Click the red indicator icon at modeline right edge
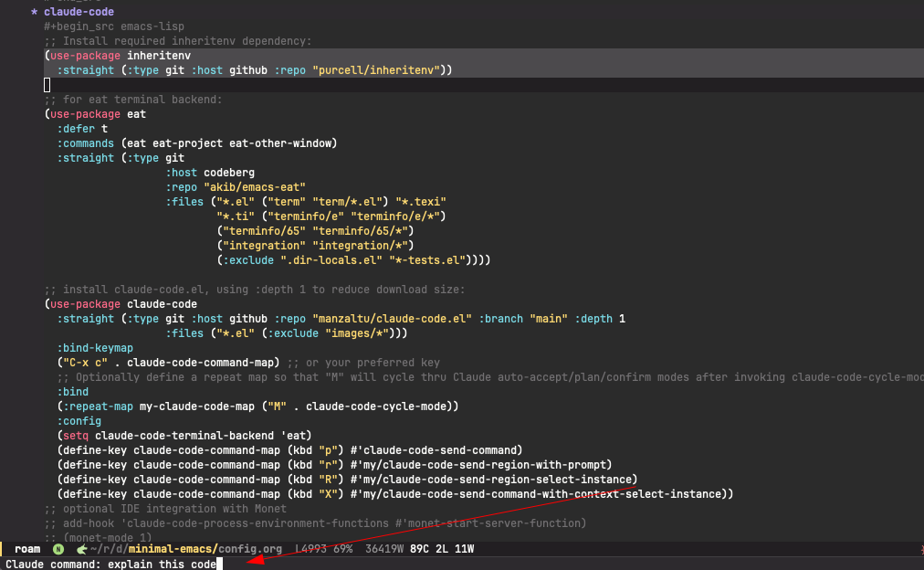 point(919,549)
